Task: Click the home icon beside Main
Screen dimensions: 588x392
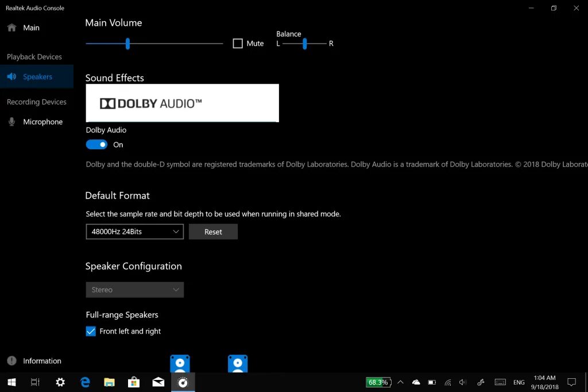Action: 11,28
